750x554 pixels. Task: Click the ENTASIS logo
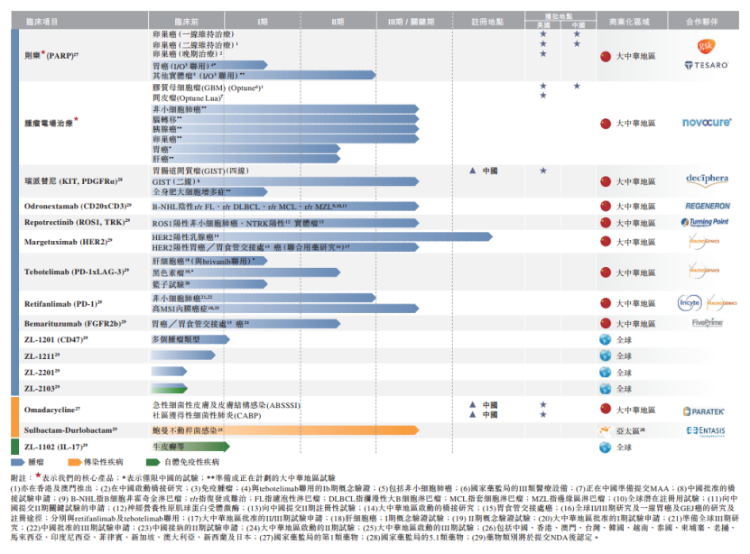(x=706, y=431)
